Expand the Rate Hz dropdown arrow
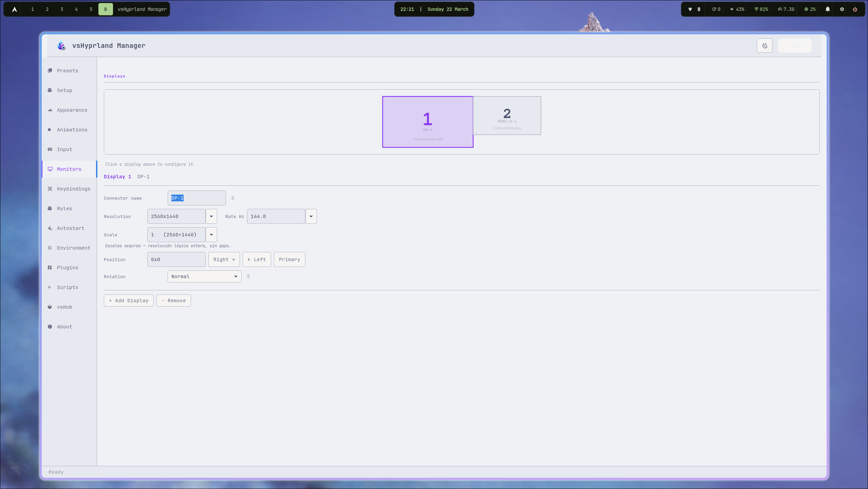The width and height of the screenshot is (868, 489). 311,216
